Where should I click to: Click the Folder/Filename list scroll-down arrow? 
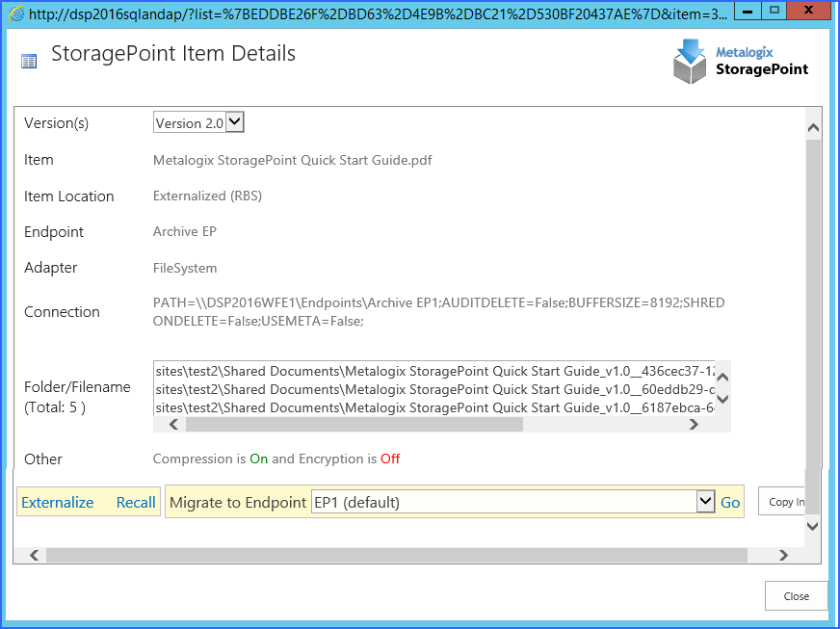(x=722, y=399)
